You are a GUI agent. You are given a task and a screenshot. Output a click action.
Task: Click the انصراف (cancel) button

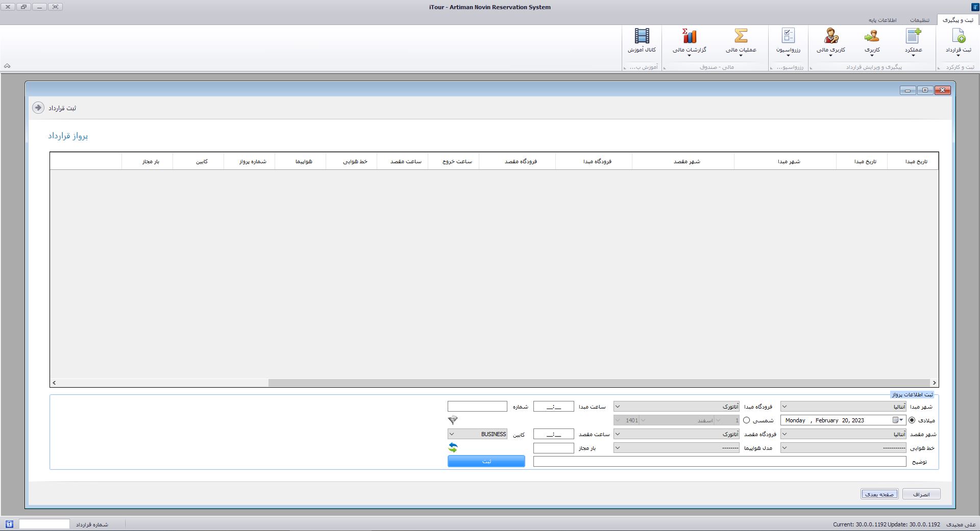(921, 494)
